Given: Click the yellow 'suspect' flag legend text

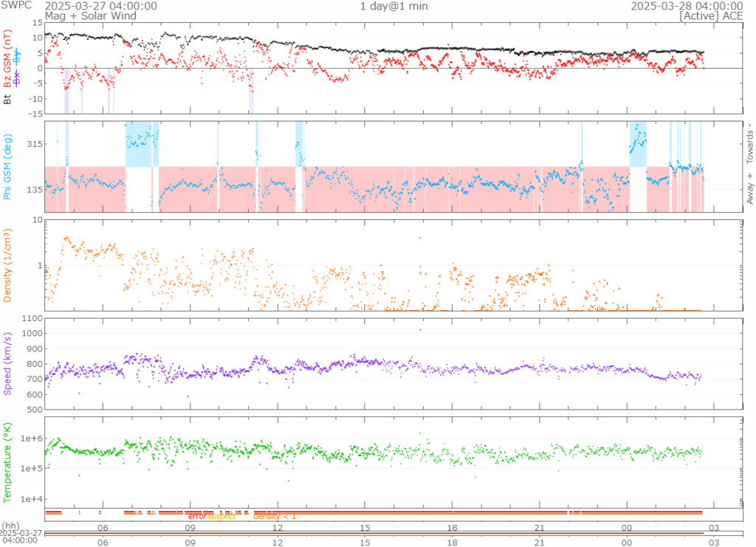Looking at the screenshot, I should tap(220, 516).
